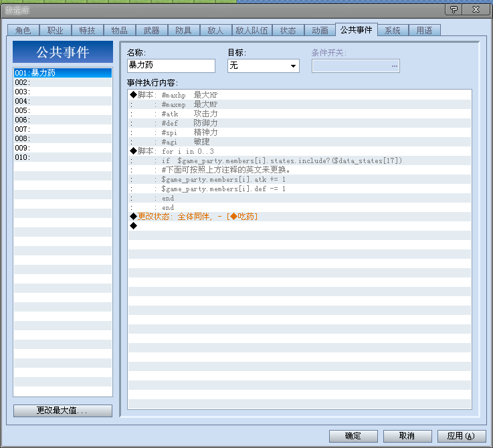Open the 敌人 tab

tap(215, 30)
